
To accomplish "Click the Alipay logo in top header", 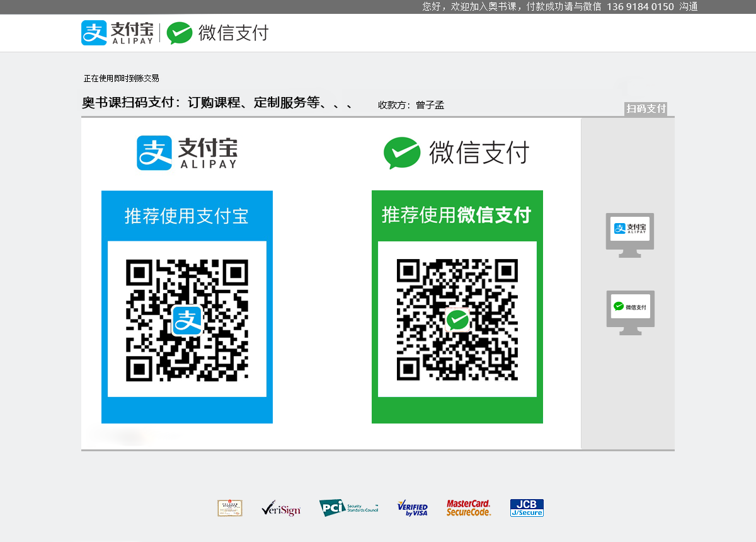I will pos(118,33).
